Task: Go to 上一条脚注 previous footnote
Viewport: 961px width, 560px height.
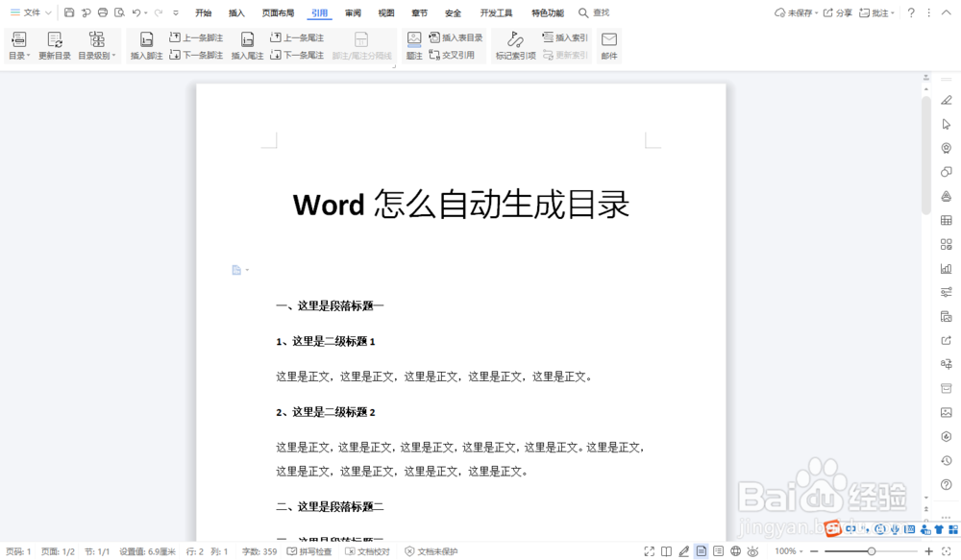Action: tap(196, 37)
